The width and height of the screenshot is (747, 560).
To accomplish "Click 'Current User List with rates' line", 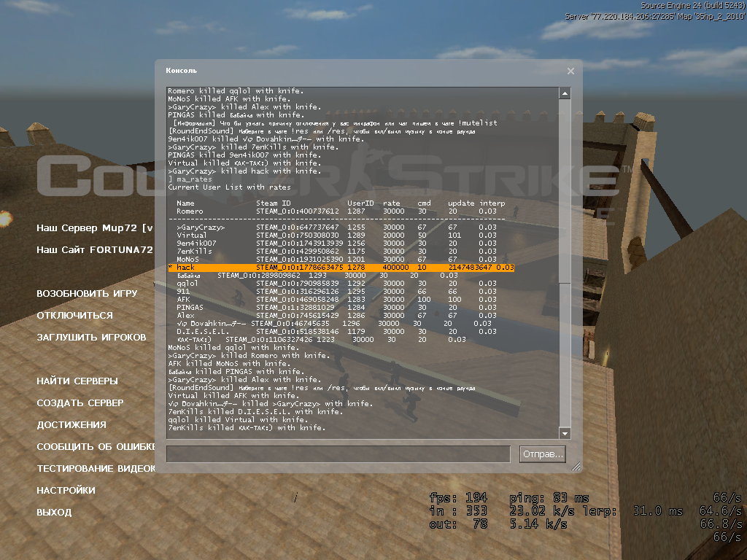I will (229, 187).
